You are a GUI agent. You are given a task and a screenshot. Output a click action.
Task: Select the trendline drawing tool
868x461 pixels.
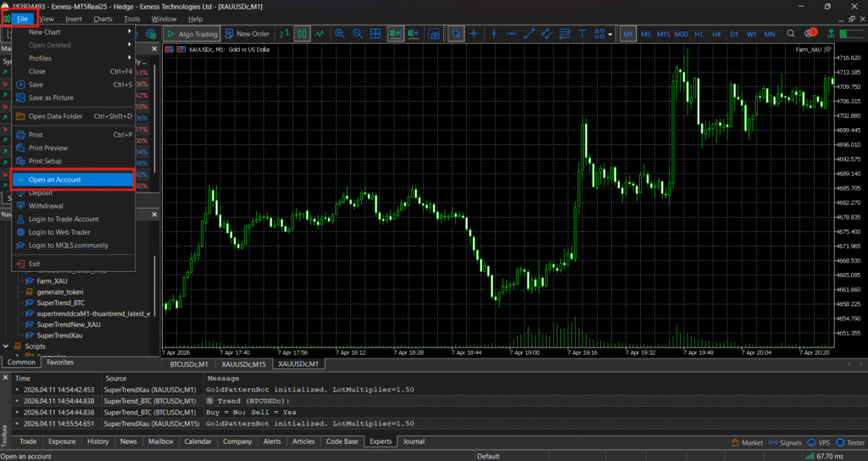pyautogui.click(x=529, y=34)
